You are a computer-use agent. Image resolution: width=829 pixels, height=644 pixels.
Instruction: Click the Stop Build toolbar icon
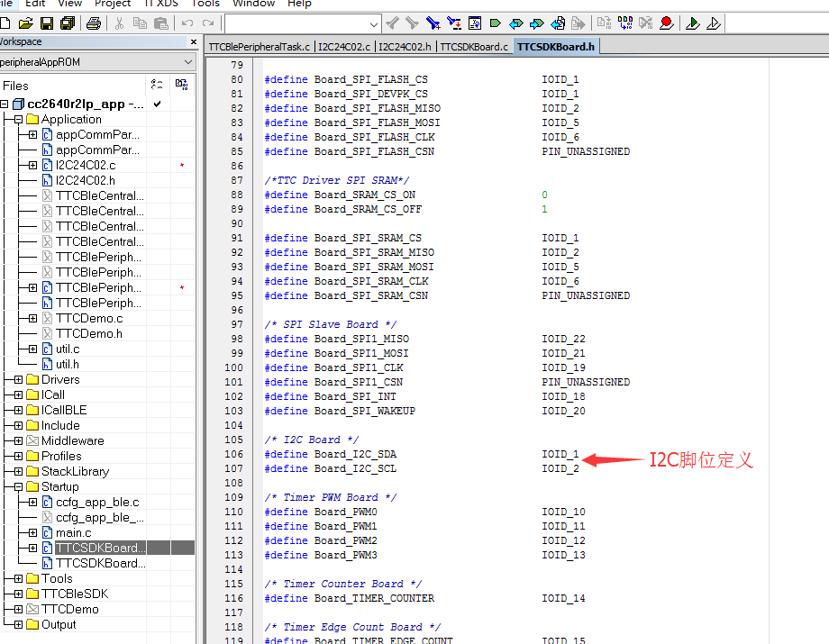point(645,23)
